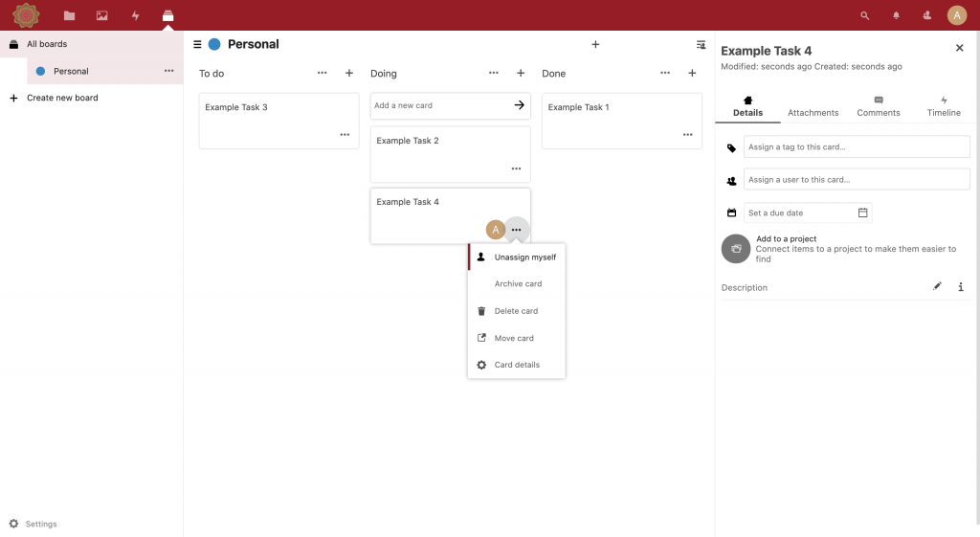980x537 pixels.
Task: Open the Activity lightning icon
Action: click(135, 15)
